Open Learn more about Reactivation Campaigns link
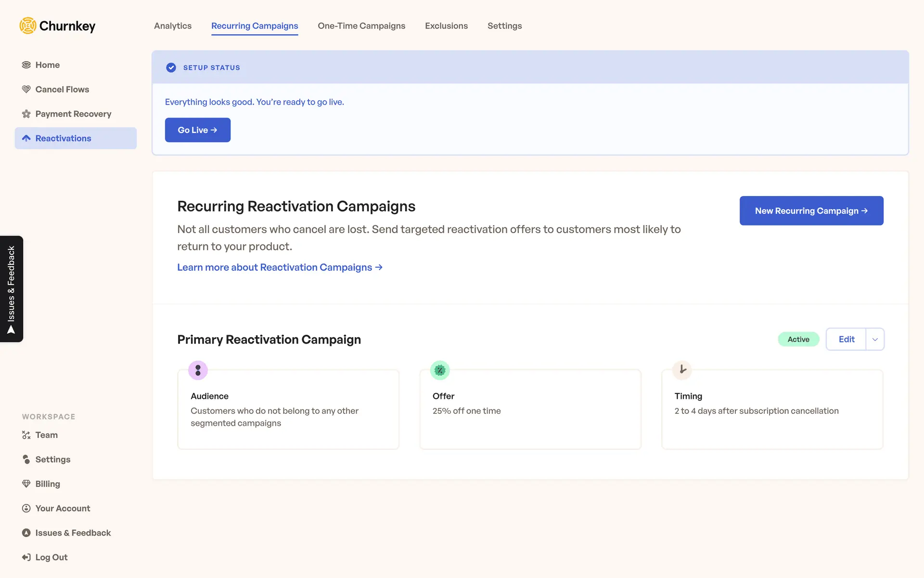924x578 pixels. point(280,267)
